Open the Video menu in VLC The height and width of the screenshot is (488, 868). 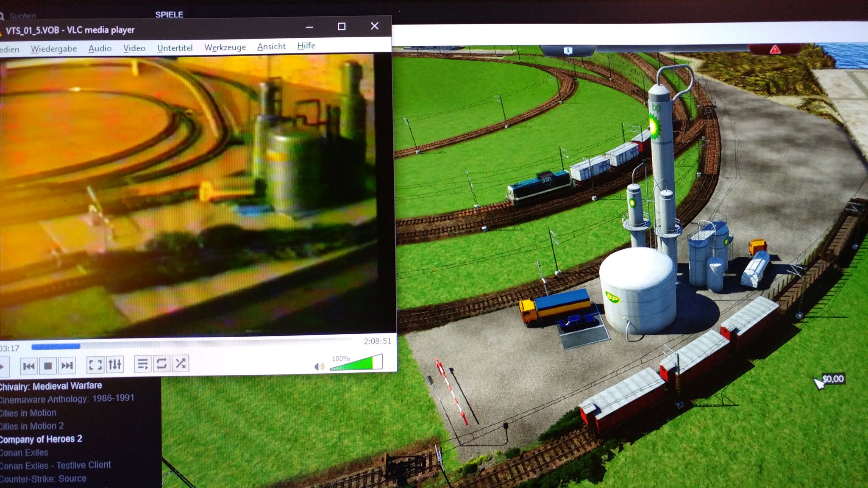click(134, 48)
